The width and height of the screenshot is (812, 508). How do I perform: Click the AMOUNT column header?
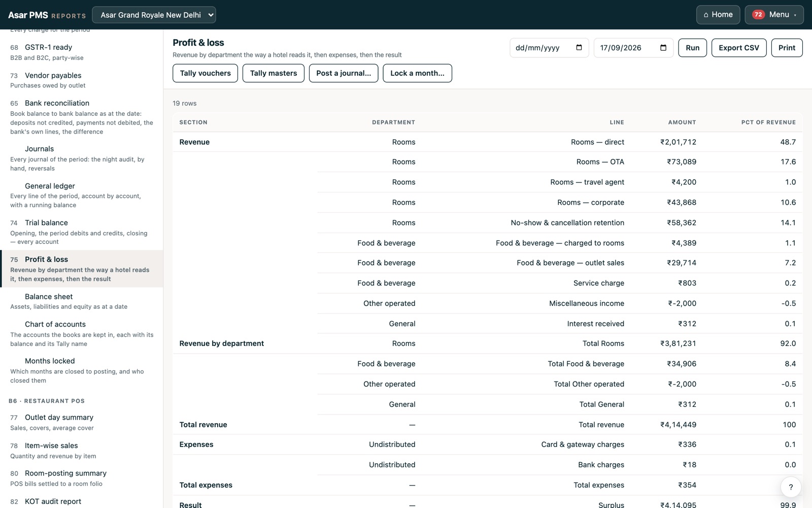[x=682, y=122]
